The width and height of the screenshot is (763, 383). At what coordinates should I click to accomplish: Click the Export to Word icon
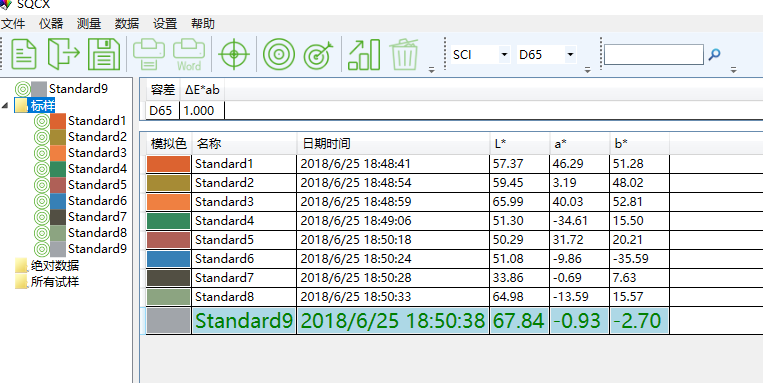click(189, 54)
